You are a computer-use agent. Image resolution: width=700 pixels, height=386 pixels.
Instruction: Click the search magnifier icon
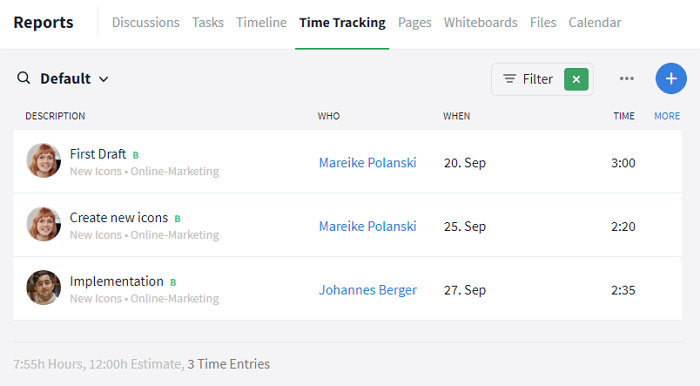pos(24,78)
